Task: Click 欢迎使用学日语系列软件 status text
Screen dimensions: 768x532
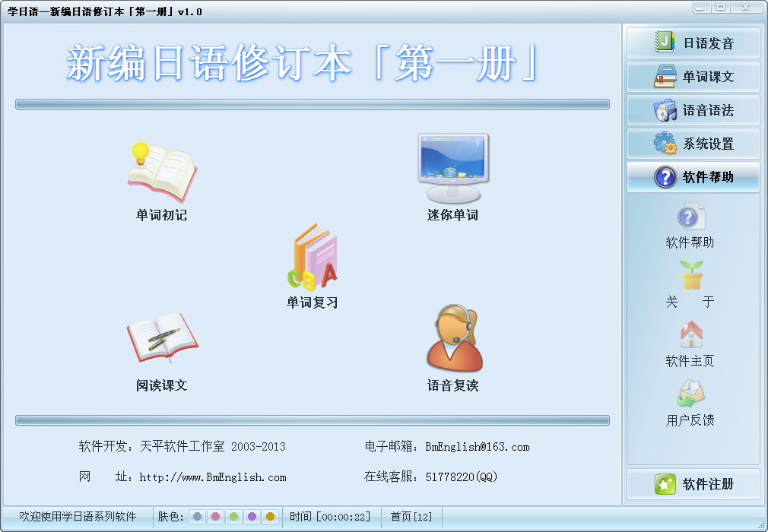Action: point(78,516)
